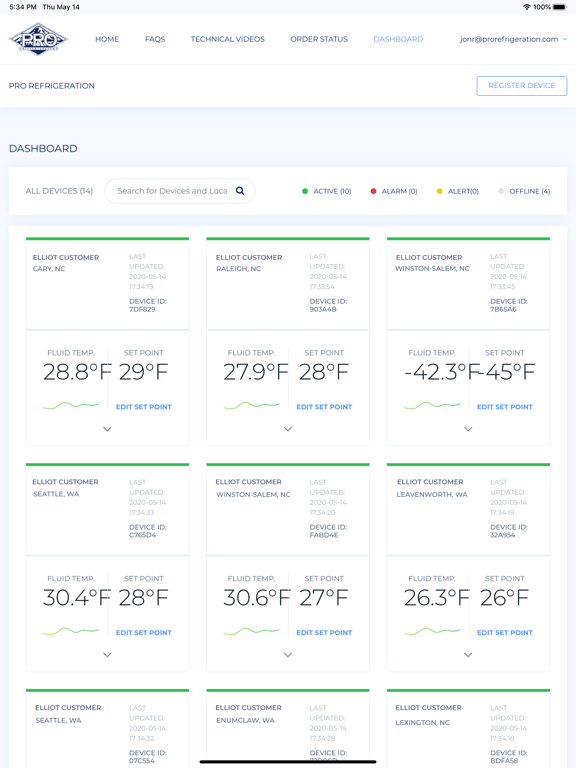The width and height of the screenshot is (576, 768).
Task: Filter by Active (10) devices
Action: (x=327, y=191)
